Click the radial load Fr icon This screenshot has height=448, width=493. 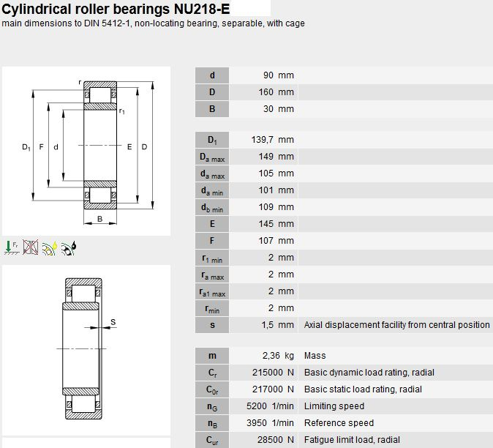[x=12, y=247]
